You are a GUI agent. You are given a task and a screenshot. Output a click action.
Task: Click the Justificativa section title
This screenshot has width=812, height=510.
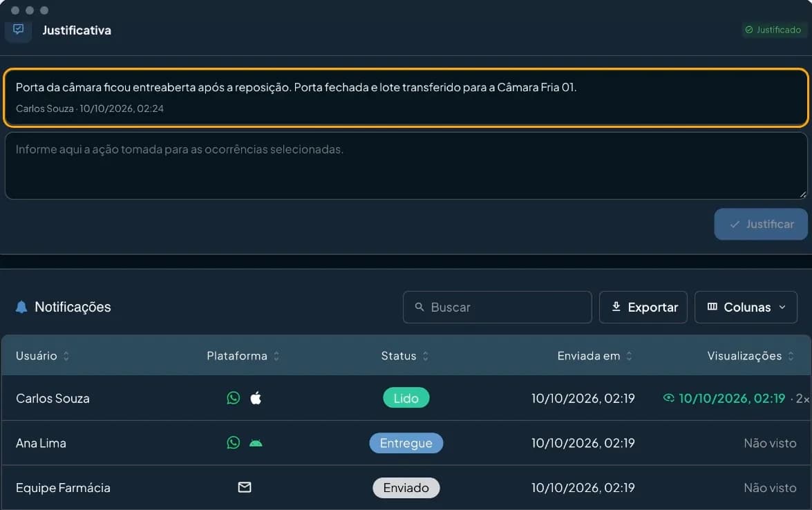click(x=77, y=30)
